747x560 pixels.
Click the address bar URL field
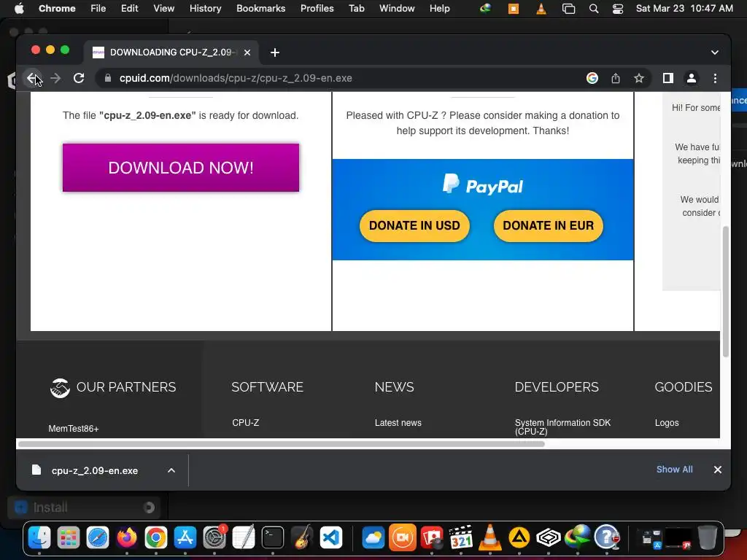click(343, 78)
